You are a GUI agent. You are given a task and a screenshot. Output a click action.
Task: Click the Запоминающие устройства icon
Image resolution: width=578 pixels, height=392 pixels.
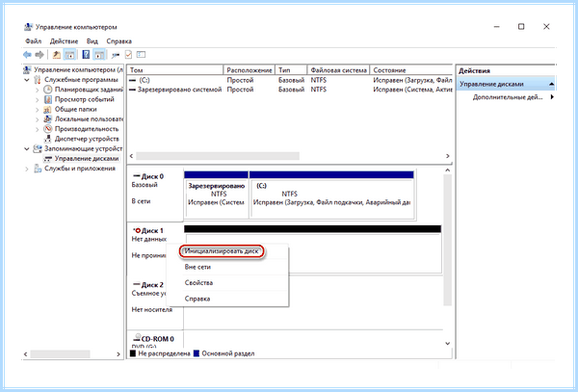tap(38, 149)
